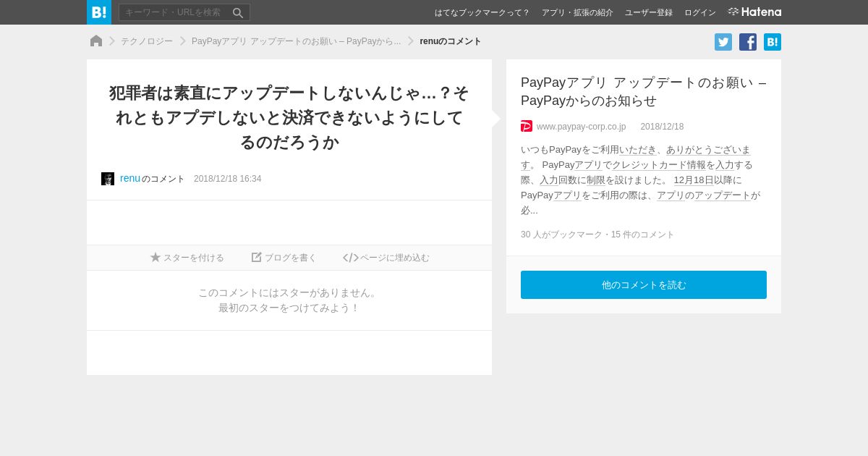Open the Hatena Bookmark B! logo home
The width and height of the screenshot is (868, 456).
coord(99,12)
